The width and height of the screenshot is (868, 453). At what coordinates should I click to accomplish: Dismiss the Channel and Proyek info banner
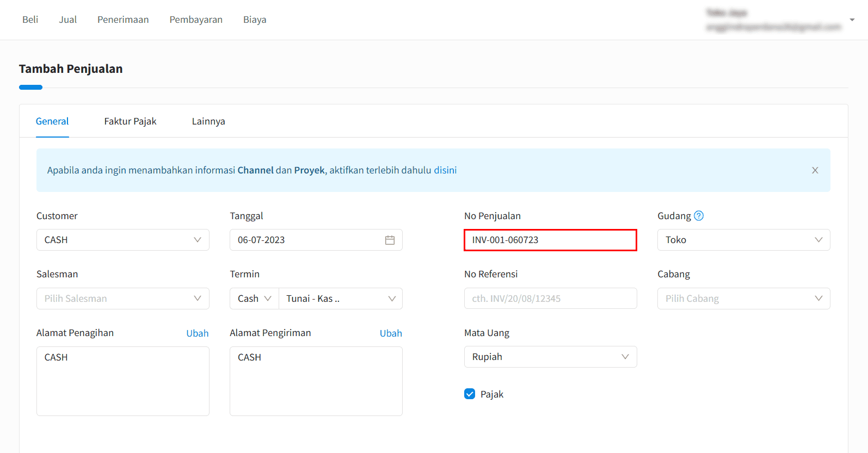(x=815, y=170)
